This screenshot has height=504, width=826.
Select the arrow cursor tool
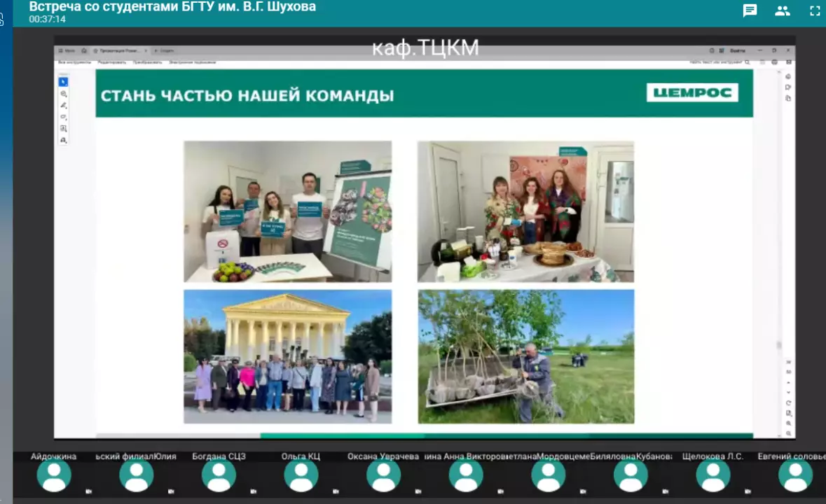tap(63, 82)
